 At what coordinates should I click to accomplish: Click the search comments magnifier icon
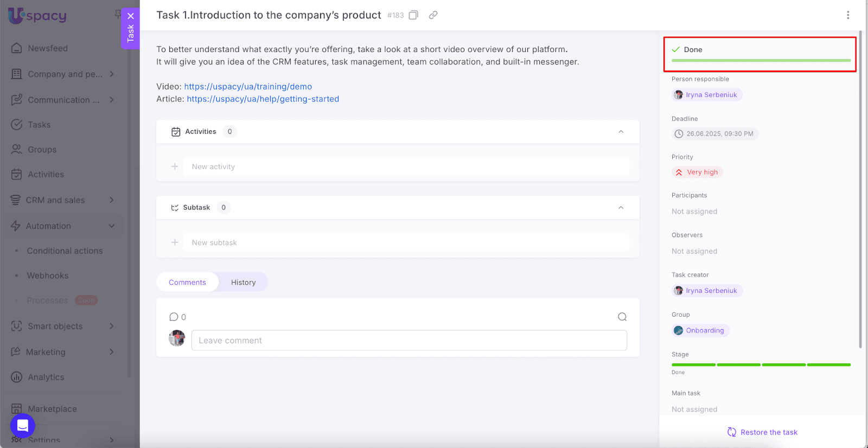pyautogui.click(x=622, y=317)
